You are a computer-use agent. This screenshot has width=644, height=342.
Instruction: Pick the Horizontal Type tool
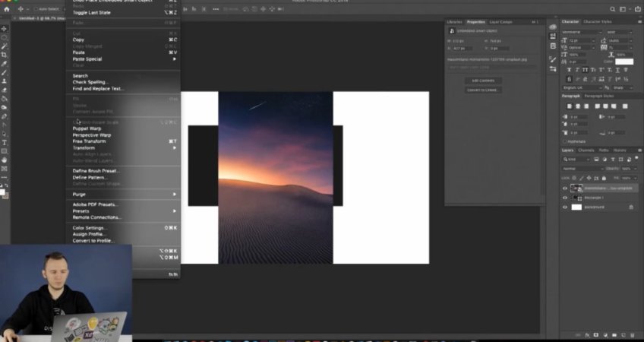coord(5,142)
